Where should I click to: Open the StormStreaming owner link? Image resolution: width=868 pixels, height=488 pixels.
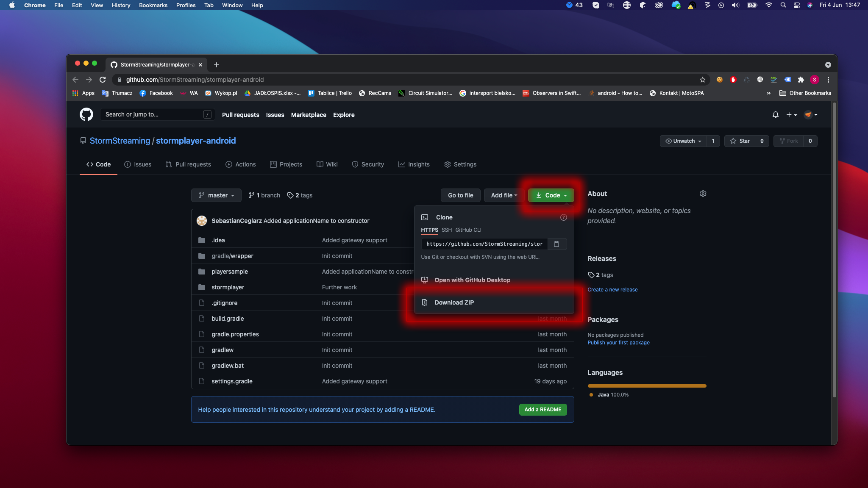(x=120, y=141)
